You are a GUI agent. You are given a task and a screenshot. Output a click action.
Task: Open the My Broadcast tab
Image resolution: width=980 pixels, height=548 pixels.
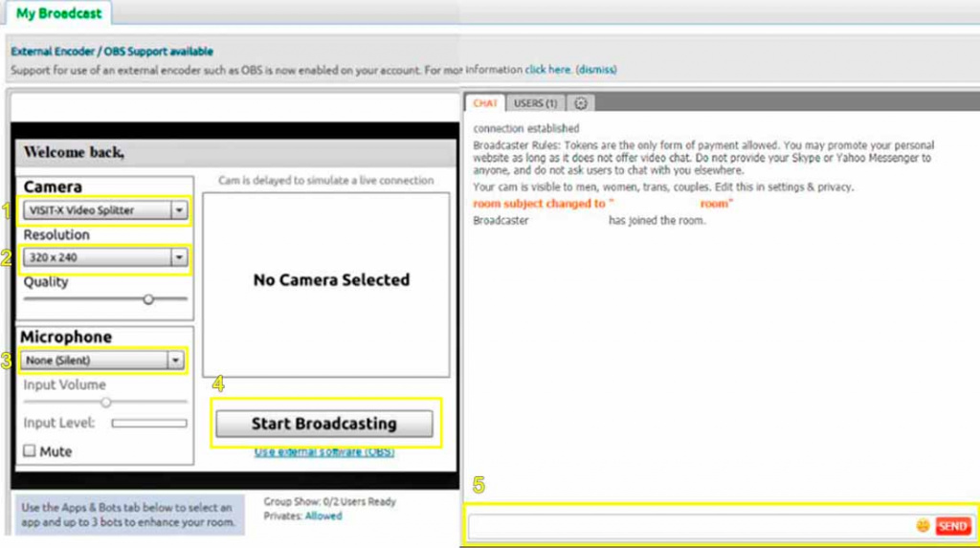tap(58, 13)
